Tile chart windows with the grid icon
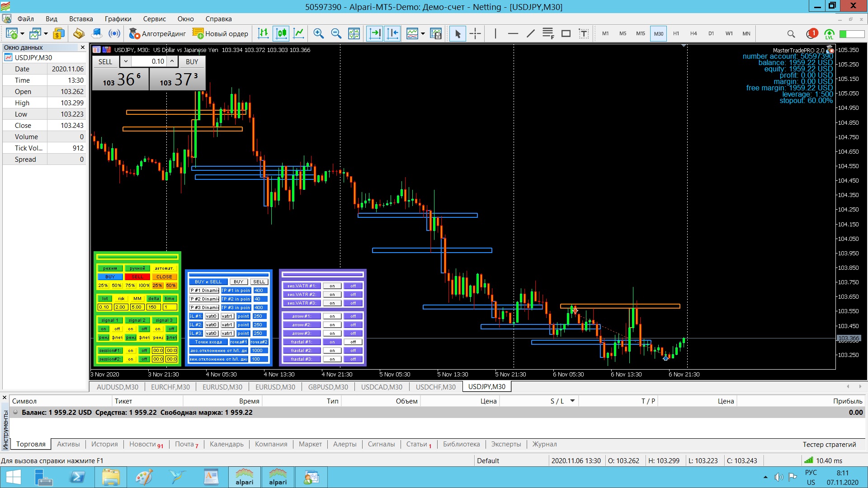868x488 pixels. click(354, 33)
